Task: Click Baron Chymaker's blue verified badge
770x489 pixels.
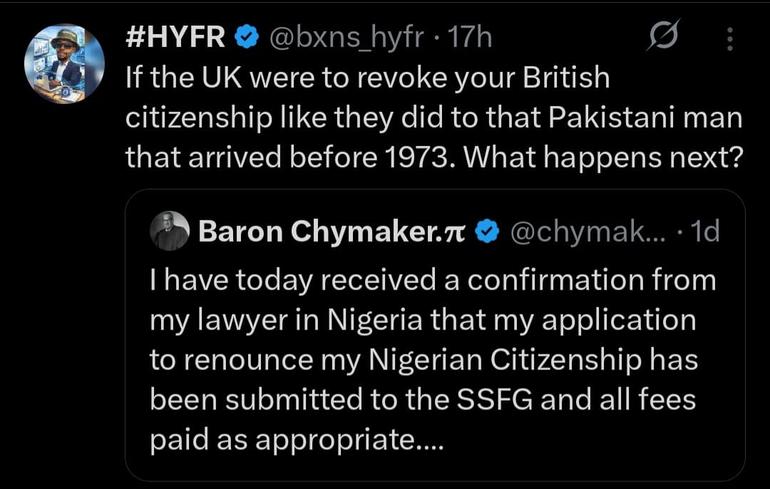Action: pos(487,232)
